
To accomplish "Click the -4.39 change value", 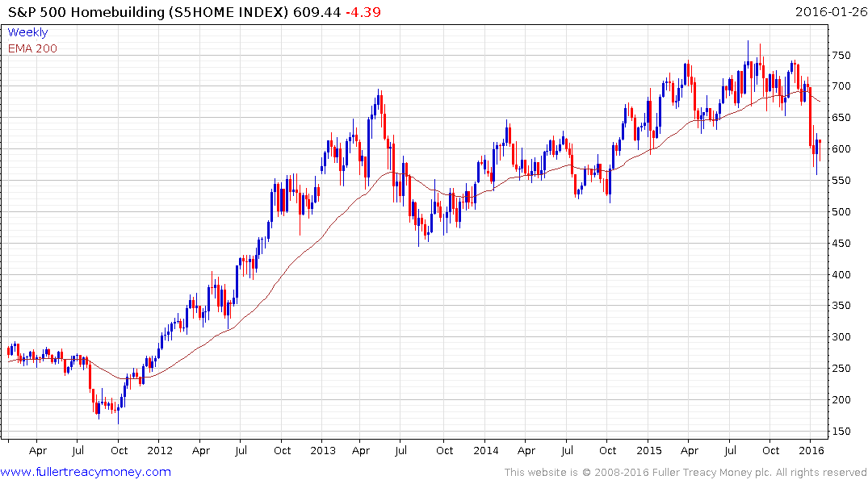I will (363, 12).
